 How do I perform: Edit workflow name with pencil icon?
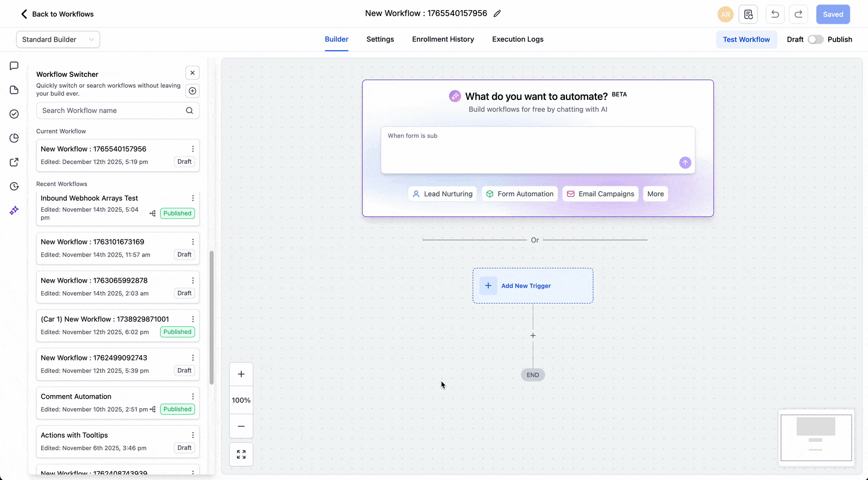[497, 14]
